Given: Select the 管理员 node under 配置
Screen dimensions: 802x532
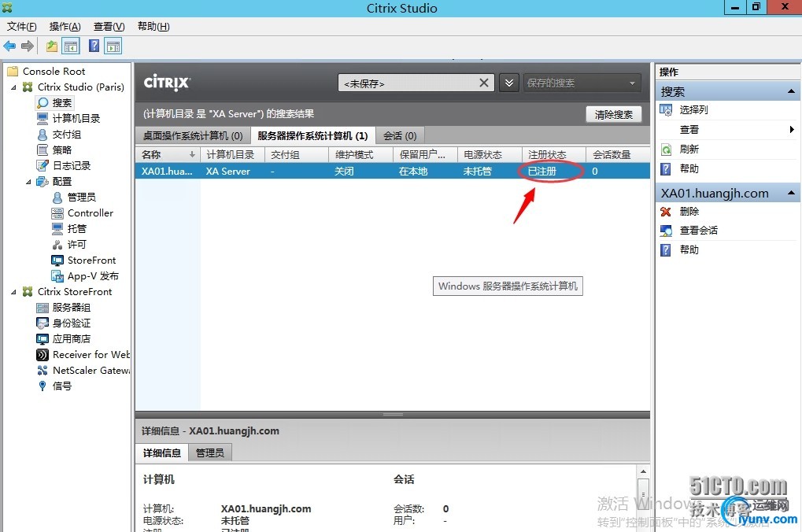Looking at the screenshot, I should click(x=74, y=198).
